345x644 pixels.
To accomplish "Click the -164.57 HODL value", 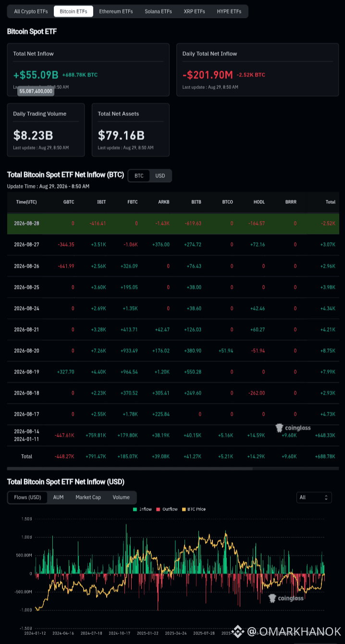I will coord(257,223).
